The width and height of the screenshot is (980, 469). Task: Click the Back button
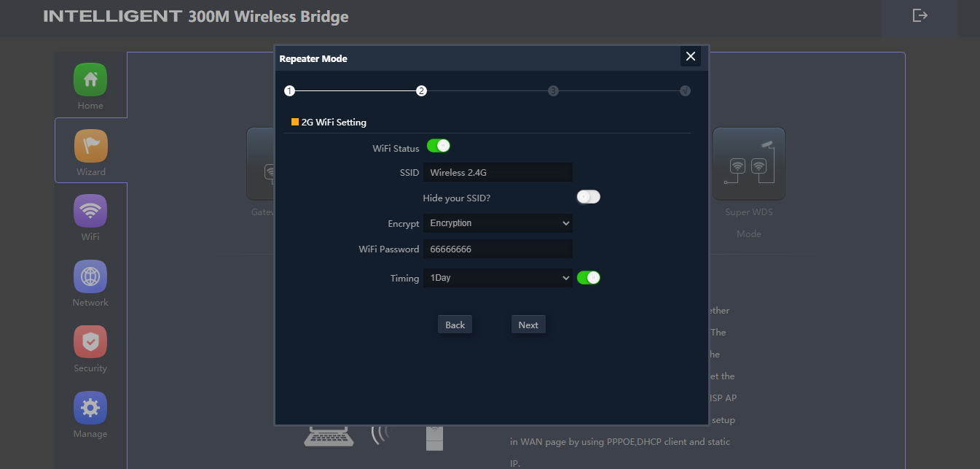455,325
